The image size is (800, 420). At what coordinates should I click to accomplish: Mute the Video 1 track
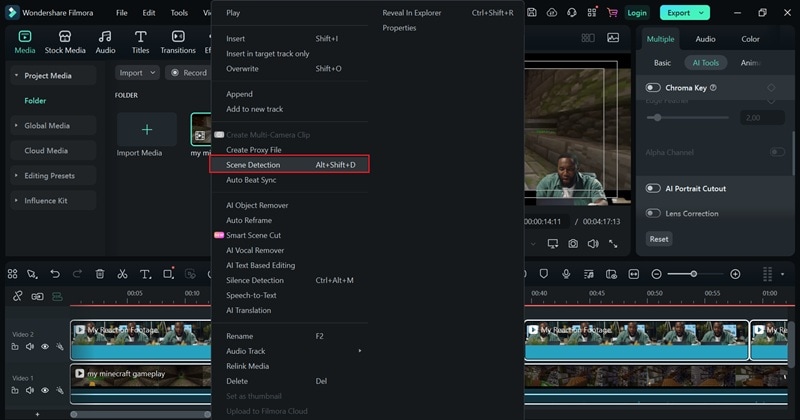pos(30,390)
